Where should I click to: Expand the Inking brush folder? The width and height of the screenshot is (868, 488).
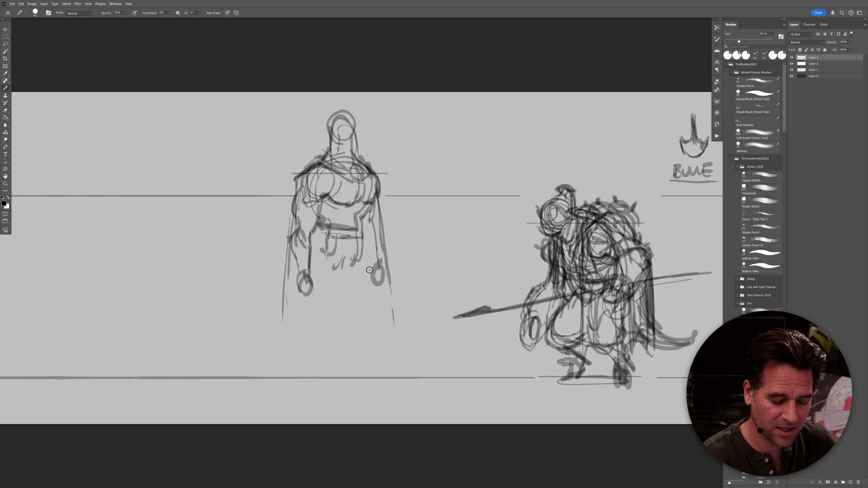(737, 279)
